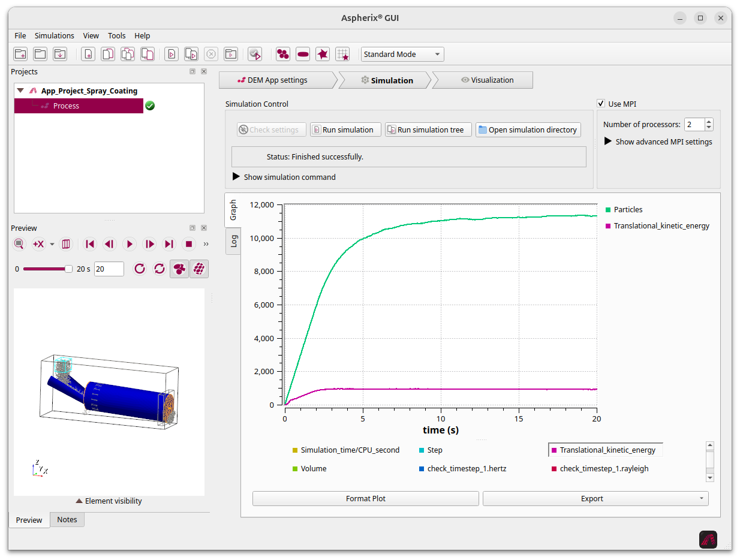
Task: Collapse the App_Project_Spray_Coating tree node
Action: (x=20, y=91)
